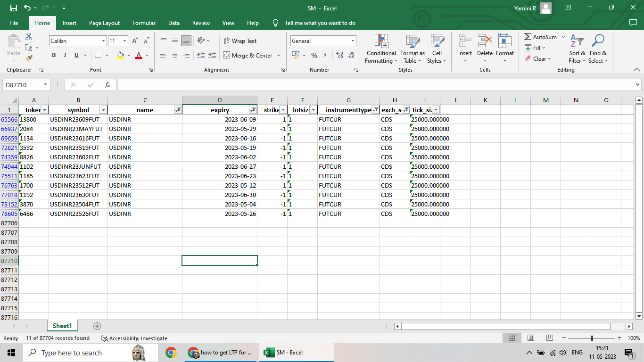Toggle Wrap Text
The width and height of the screenshot is (644, 362).
click(240, 41)
